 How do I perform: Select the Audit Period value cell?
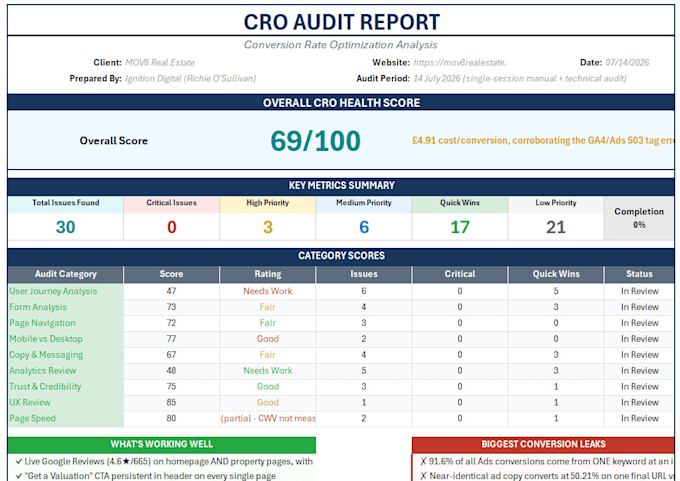coord(520,79)
